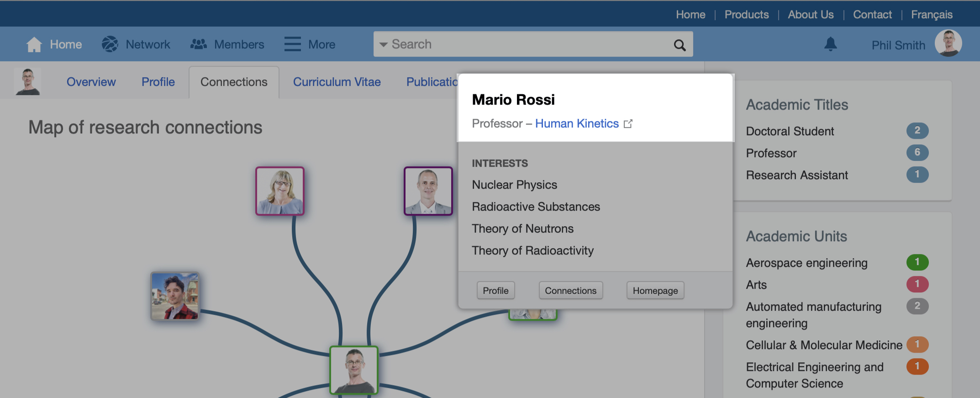Screen dimensions: 980x398
Task: Click the Nuclear Physics interest
Action: point(514,185)
